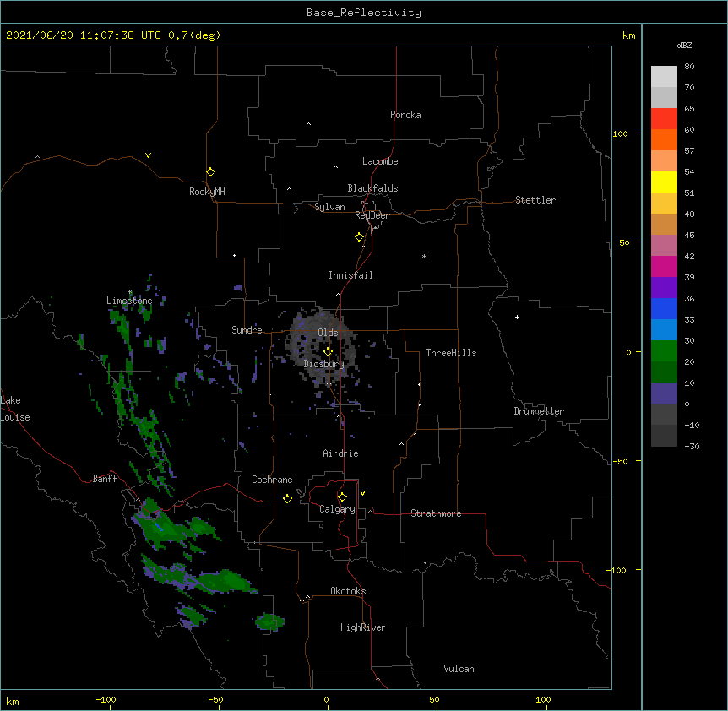
Task: Pick the blue 33-36 dBZ legend swatch
Action: [x=664, y=308]
